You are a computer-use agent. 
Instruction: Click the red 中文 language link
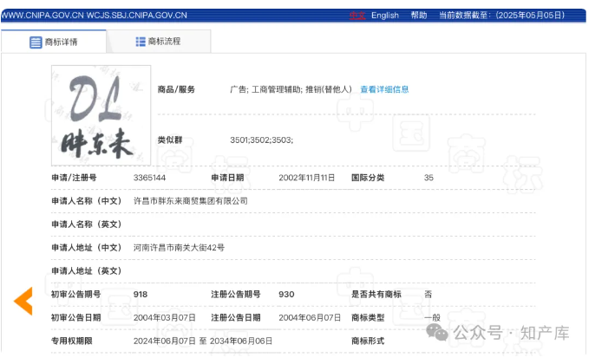point(356,16)
